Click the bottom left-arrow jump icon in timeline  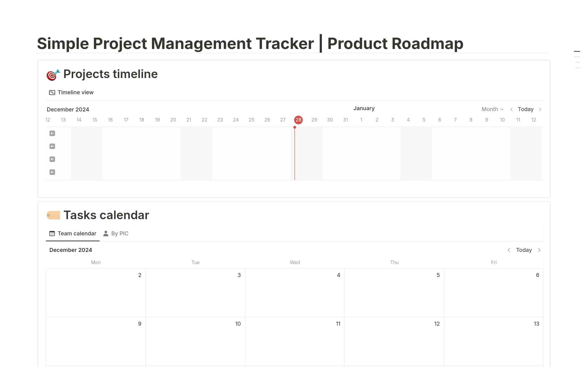[52, 172]
